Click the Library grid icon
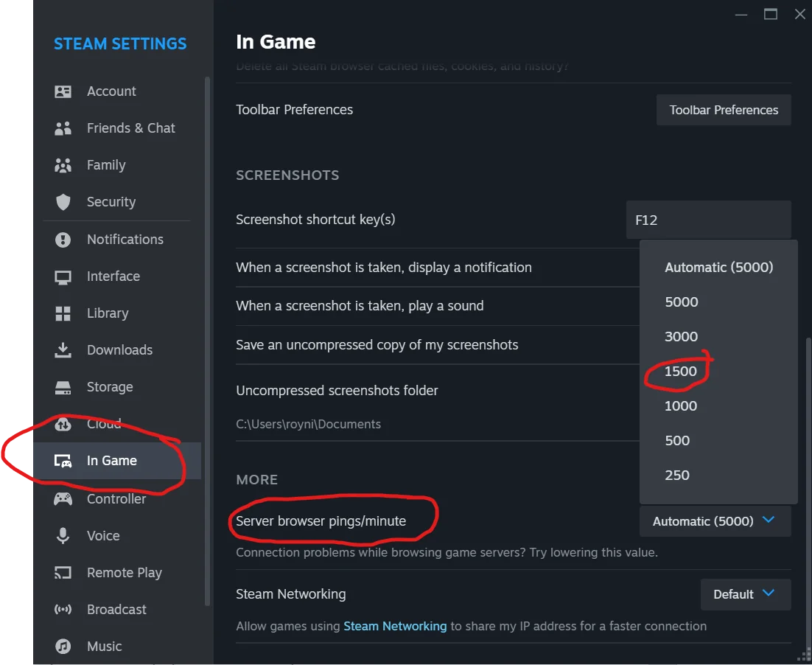 click(x=63, y=313)
